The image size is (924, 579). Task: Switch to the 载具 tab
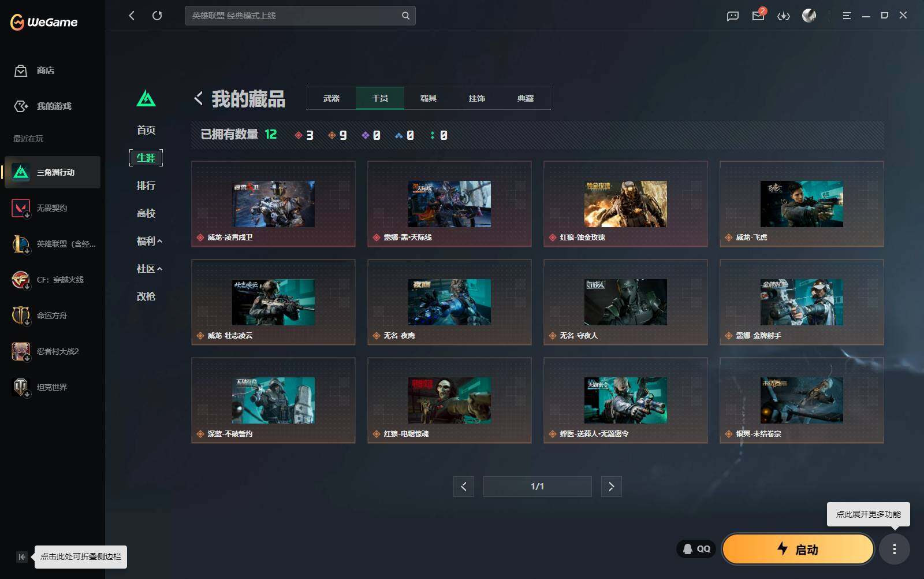pos(429,98)
